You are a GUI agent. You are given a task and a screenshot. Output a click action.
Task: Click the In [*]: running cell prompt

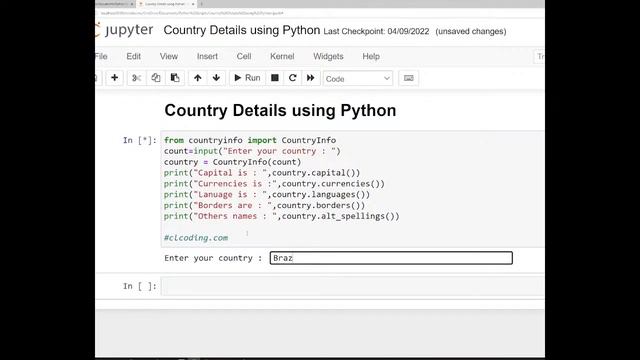140,140
